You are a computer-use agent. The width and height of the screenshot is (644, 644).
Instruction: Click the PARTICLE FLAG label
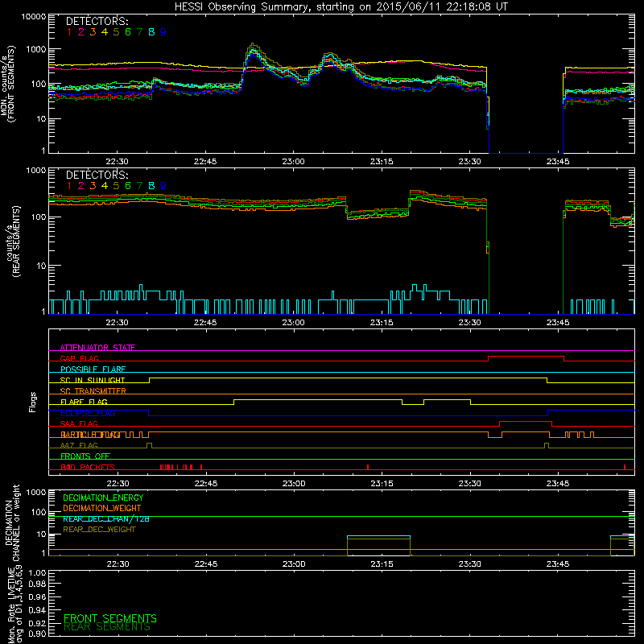[90, 435]
